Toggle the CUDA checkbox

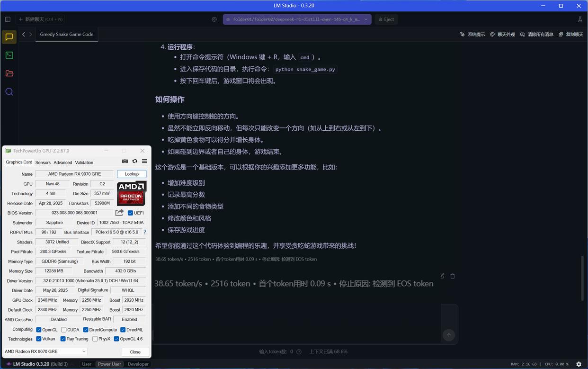[63, 330]
